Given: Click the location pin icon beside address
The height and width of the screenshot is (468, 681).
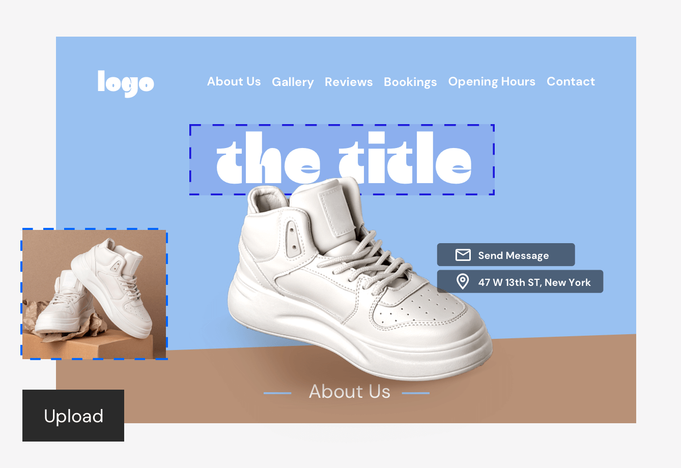Looking at the screenshot, I should point(463,282).
